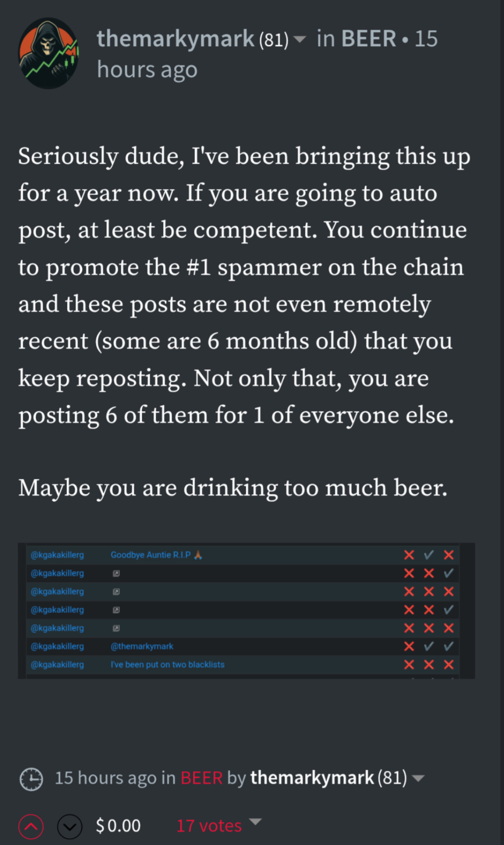Expand the dropdown arrow beside 17 votes

click(x=255, y=821)
